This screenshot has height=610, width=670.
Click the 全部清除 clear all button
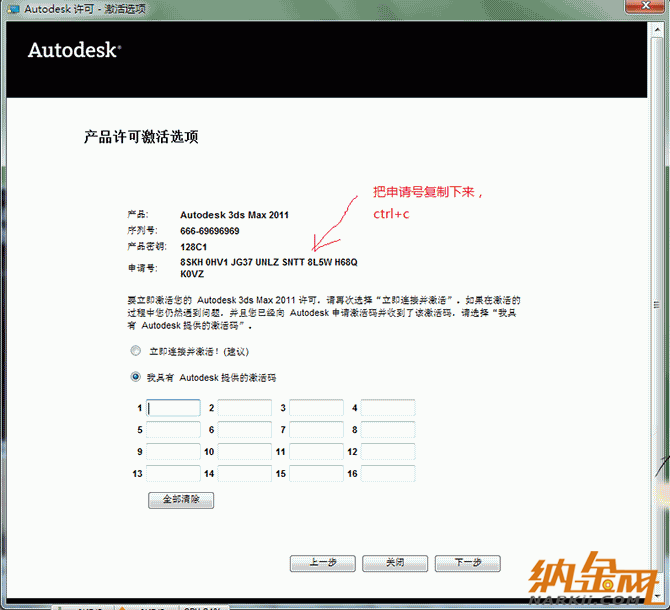click(181, 500)
